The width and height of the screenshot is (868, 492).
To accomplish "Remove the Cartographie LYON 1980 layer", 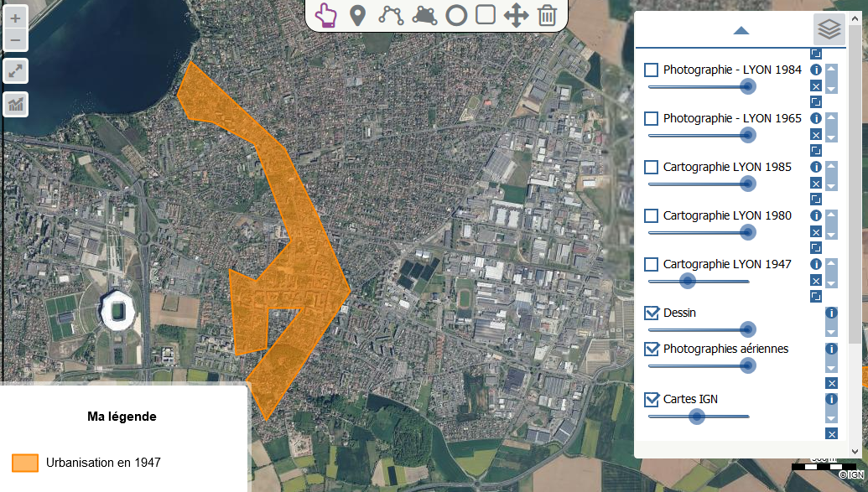I will pos(816,232).
